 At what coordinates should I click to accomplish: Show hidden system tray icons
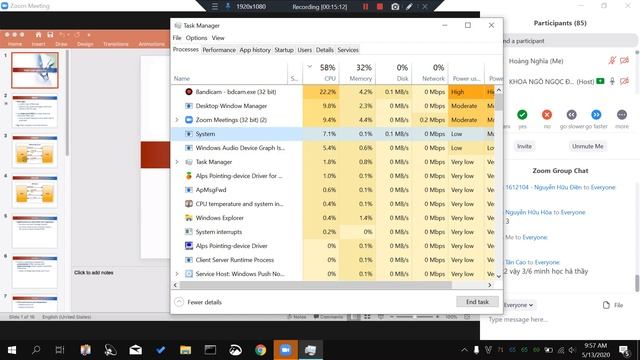[x=464, y=350]
